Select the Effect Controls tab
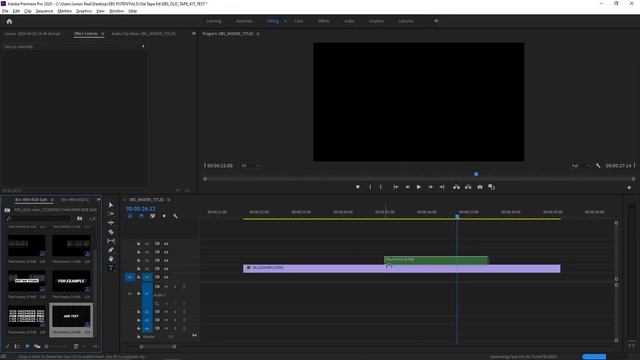The height and width of the screenshot is (360, 640). pos(86,34)
